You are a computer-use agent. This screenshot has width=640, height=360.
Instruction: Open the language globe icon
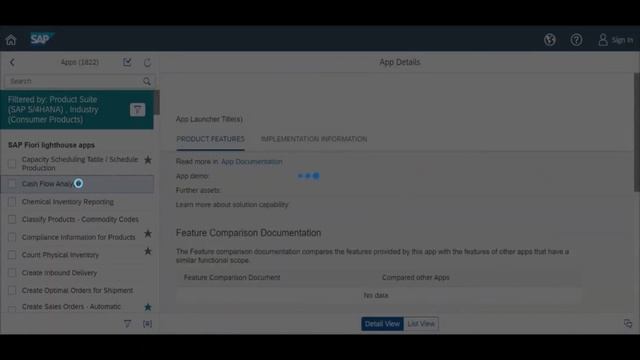(x=550, y=40)
